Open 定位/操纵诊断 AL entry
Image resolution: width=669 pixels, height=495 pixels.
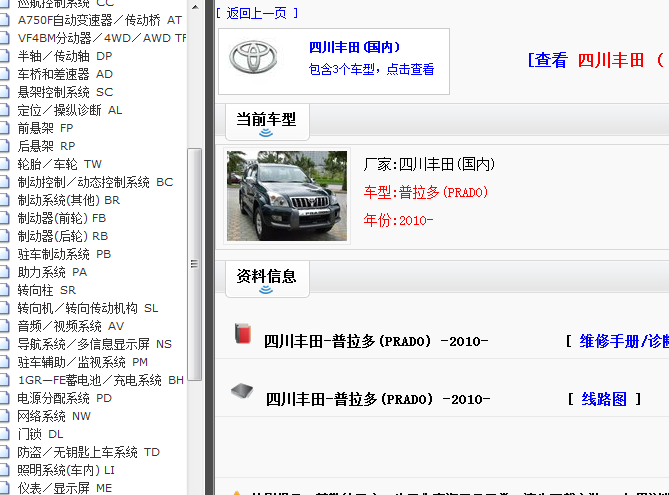tap(70, 110)
